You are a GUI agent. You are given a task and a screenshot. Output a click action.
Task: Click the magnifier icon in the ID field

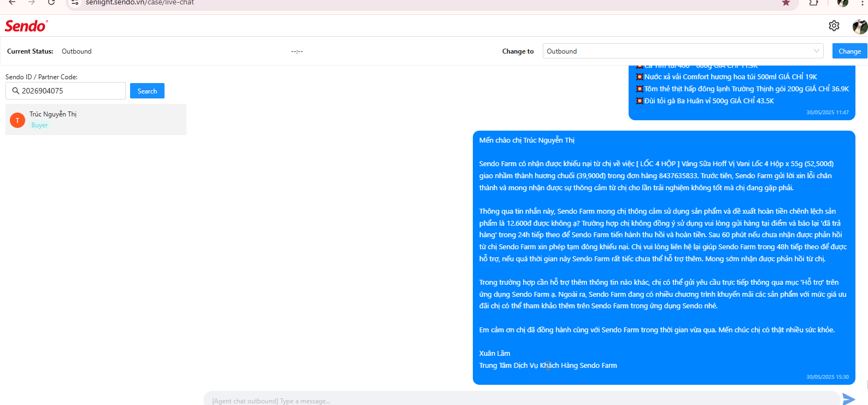[15, 91]
